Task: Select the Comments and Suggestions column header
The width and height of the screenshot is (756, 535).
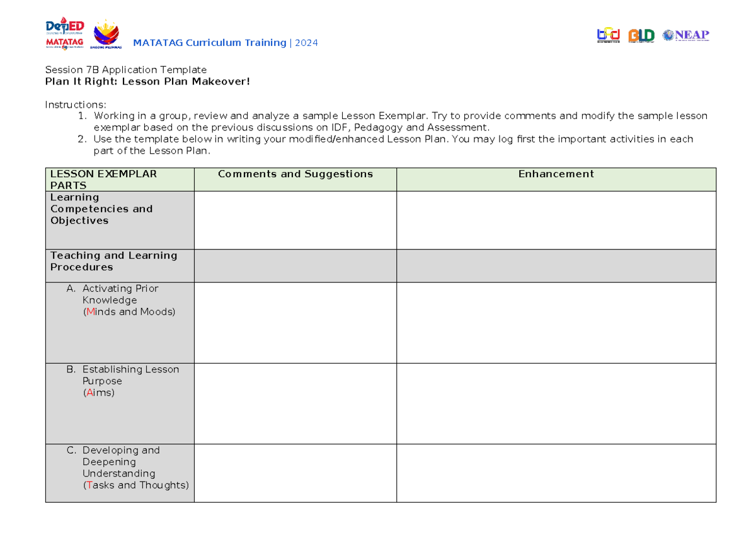Action: tap(295, 174)
